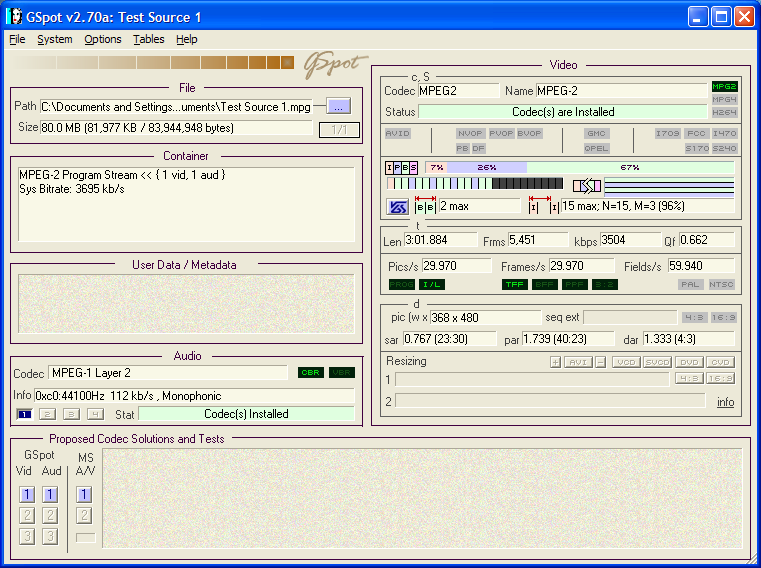
Task: Click the info link in Resizing
Action: 726,402
